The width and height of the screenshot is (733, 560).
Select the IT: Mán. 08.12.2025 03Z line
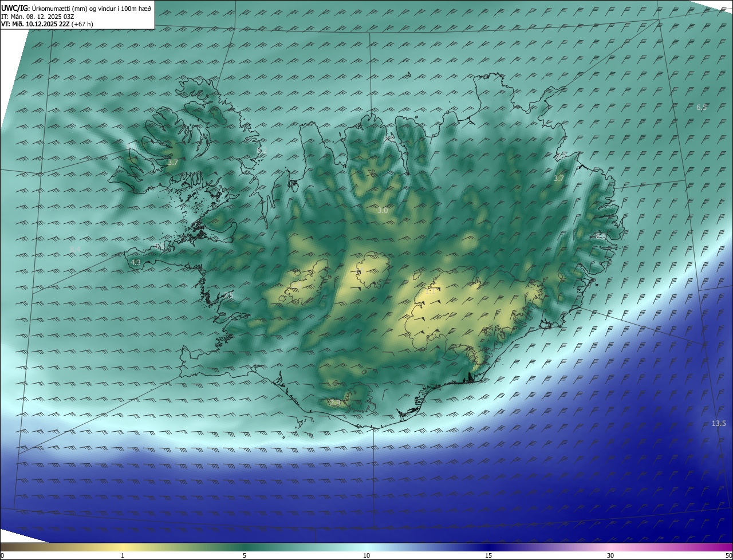click(x=37, y=16)
